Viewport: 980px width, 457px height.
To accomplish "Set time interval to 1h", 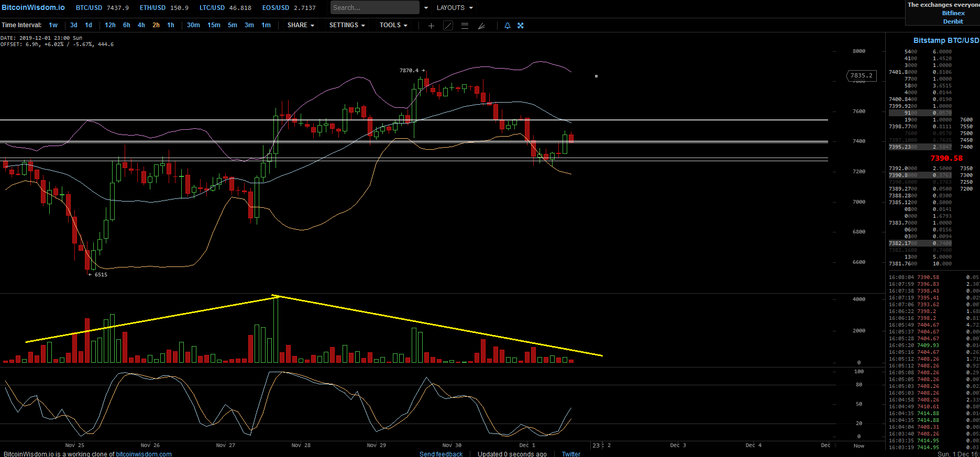I will click(171, 25).
